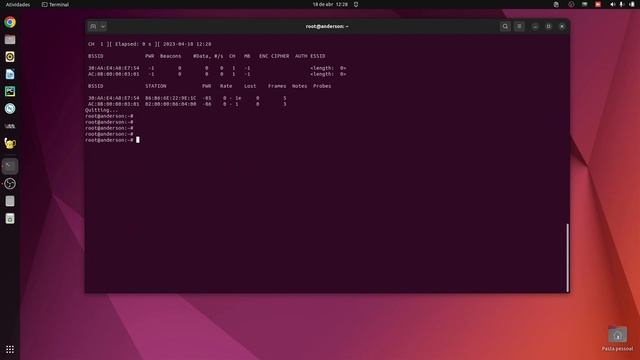640x360 pixels.
Task: Click the notification bell icon beside clock
Action: click(x=356, y=4)
